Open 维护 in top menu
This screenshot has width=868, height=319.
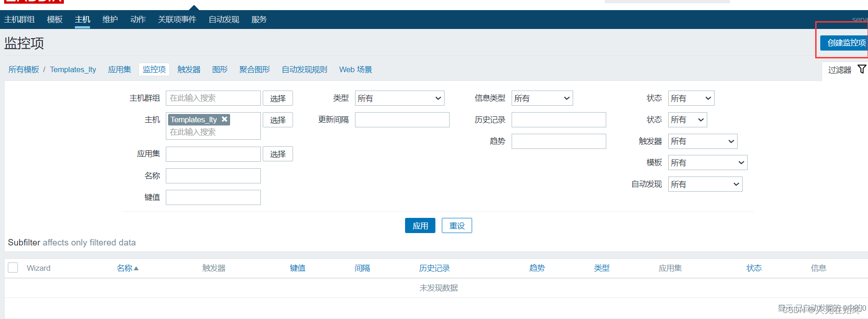110,19
